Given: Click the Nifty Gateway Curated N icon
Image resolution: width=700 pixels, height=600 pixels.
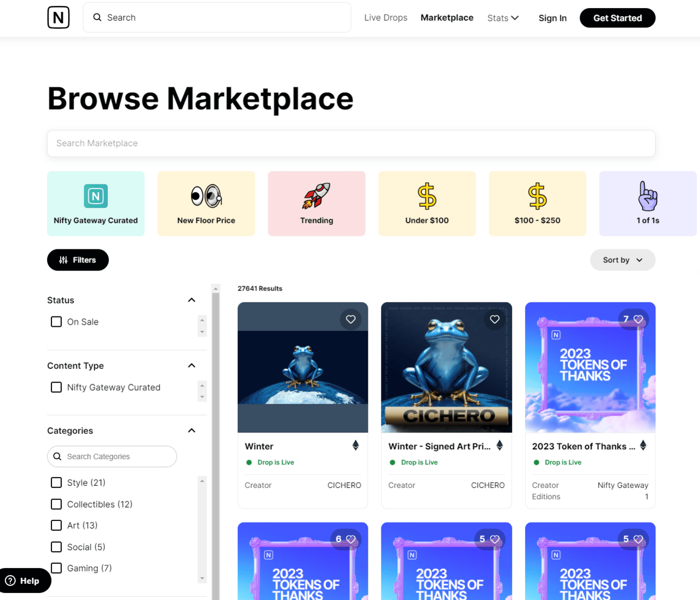Looking at the screenshot, I should 96,196.
